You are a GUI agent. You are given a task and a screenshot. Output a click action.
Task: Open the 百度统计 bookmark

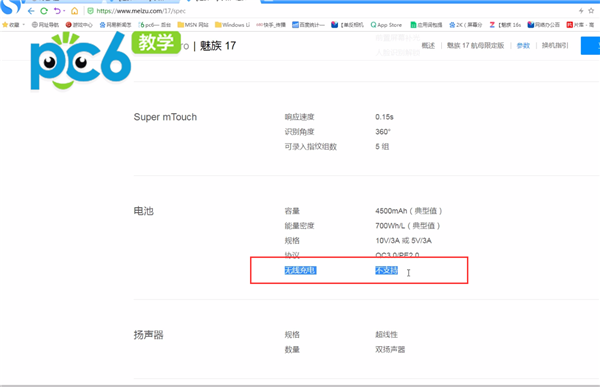pyautogui.click(x=308, y=24)
